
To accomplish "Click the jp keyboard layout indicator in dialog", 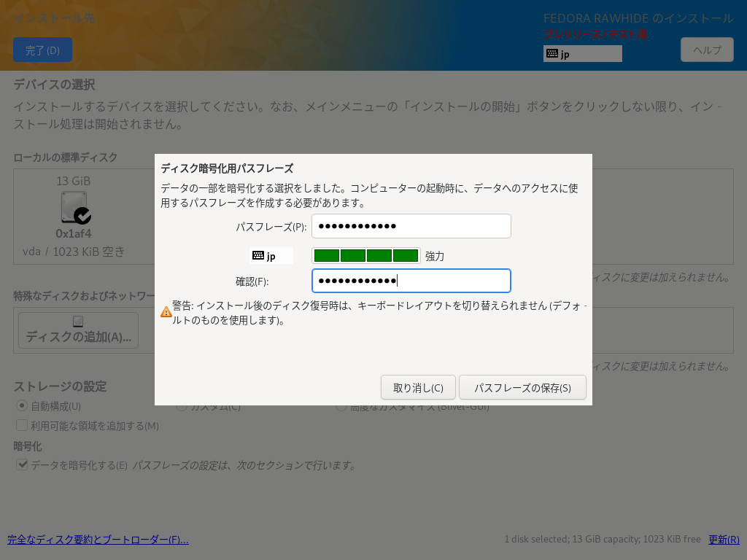I will 271,256.
